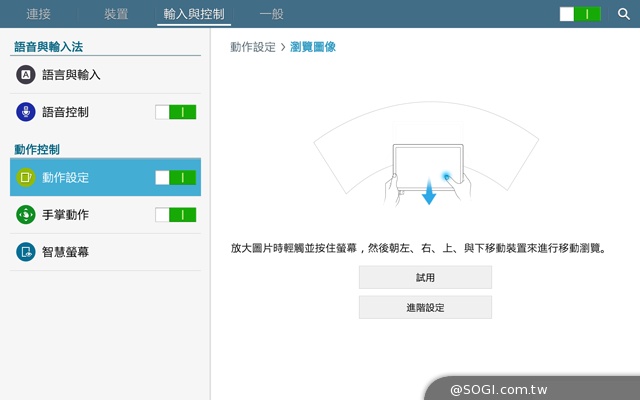Turn off the 手掌動作 switch
Screen dimensions: 640x400
(x=176, y=215)
